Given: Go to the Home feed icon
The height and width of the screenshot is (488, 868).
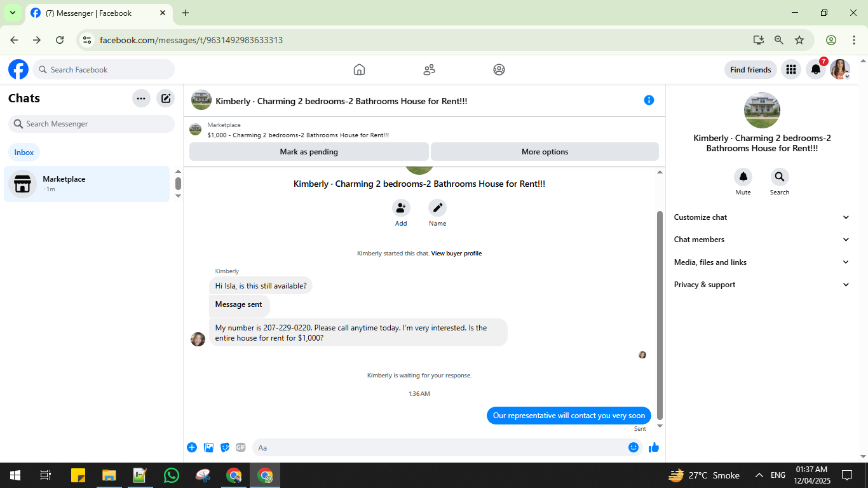Looking at the screenshot, I should [359, 70].
